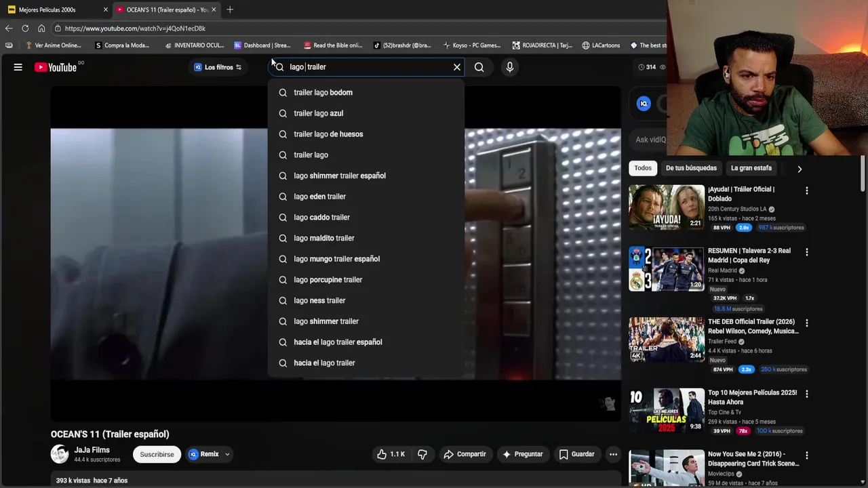Image resolution: width=868 pixels, height=488 pixels.
Task: Select suggestion trailer lago bodom
Action: 366,92
